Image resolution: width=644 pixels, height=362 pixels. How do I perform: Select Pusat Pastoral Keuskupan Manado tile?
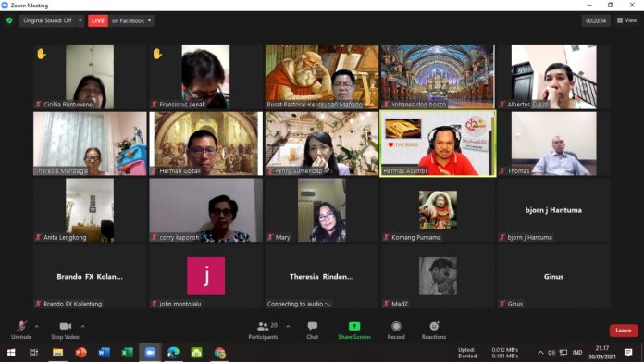(322, 77)
